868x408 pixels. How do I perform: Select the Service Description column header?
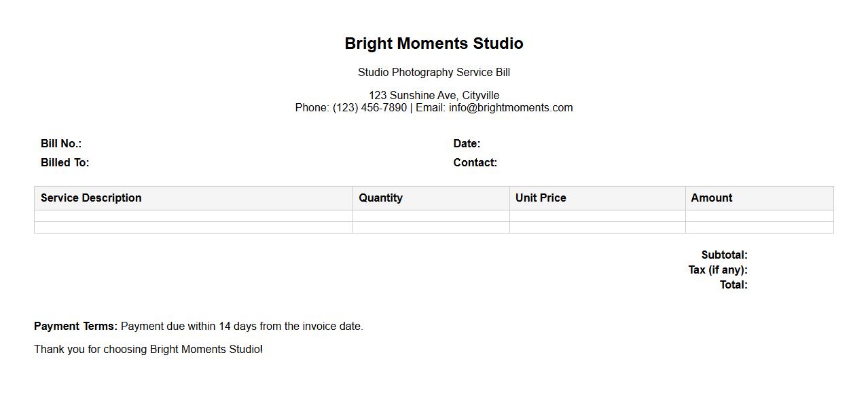[x=91, y=198]
